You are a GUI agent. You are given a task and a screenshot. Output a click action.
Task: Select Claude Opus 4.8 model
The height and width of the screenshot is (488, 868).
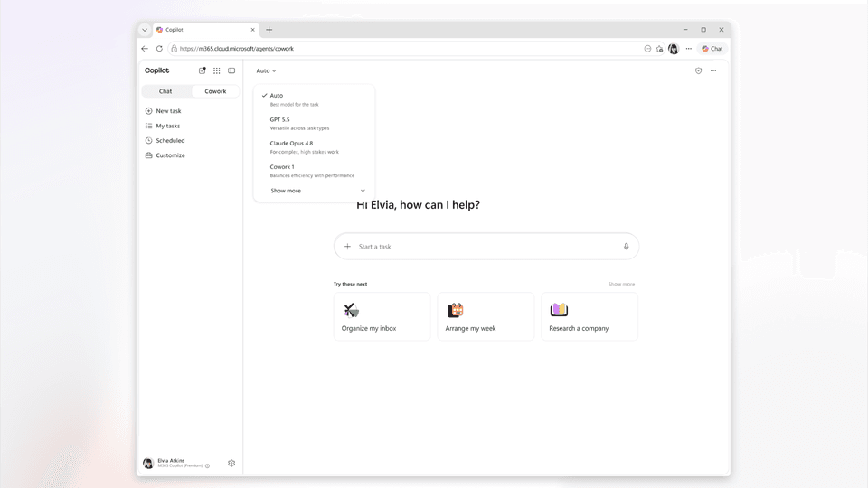point(314,147)
